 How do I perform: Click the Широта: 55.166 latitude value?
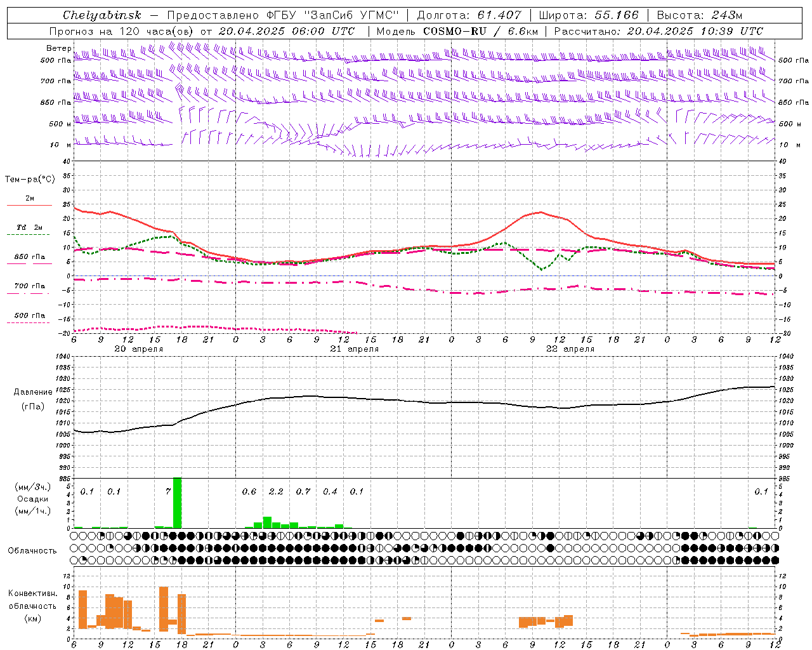pos(588,15)
